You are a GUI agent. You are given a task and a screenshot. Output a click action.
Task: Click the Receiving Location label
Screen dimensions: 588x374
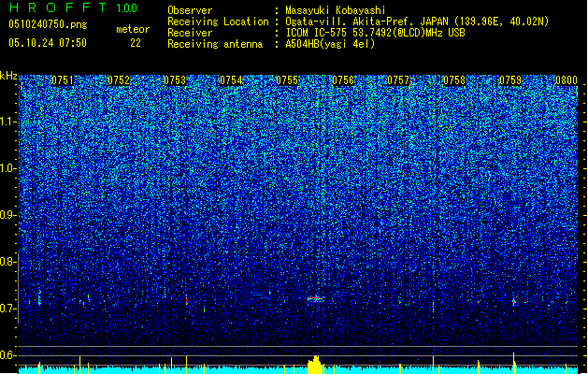(218, 22)
